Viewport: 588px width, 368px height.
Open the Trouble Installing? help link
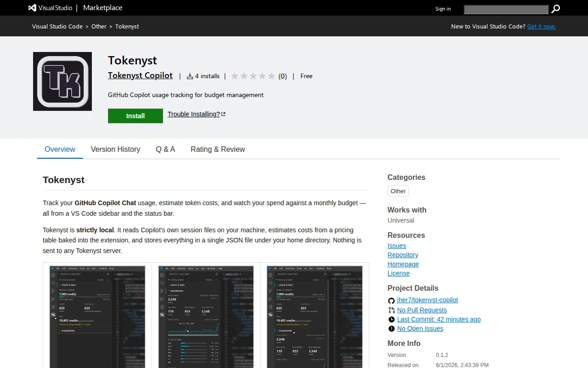point(194,114)
